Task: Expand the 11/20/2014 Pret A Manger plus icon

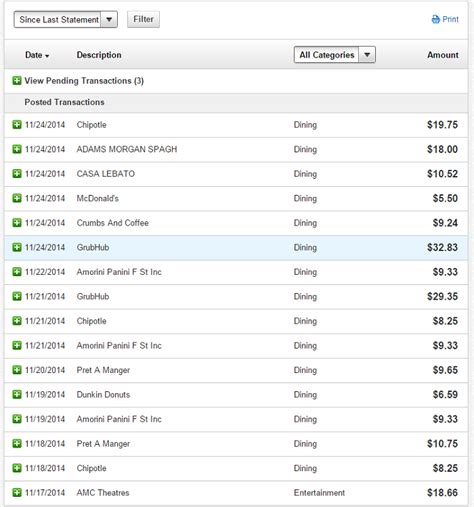Action: 17,370
